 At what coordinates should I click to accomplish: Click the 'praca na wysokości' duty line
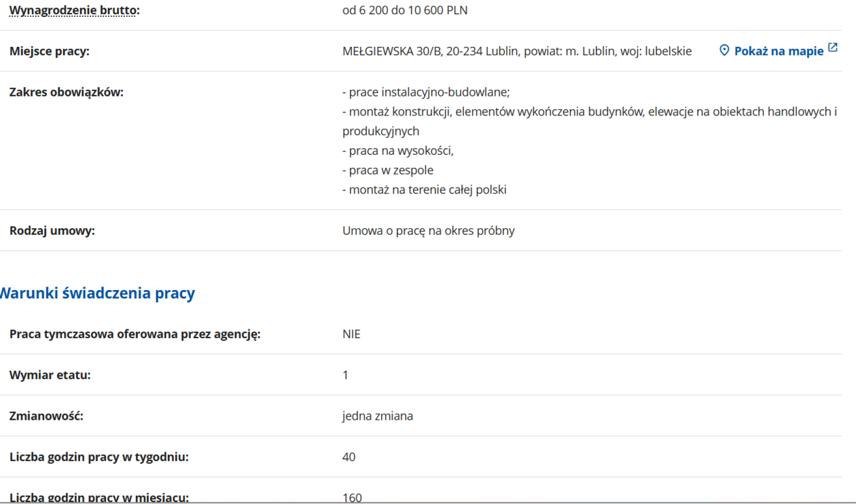398,151
